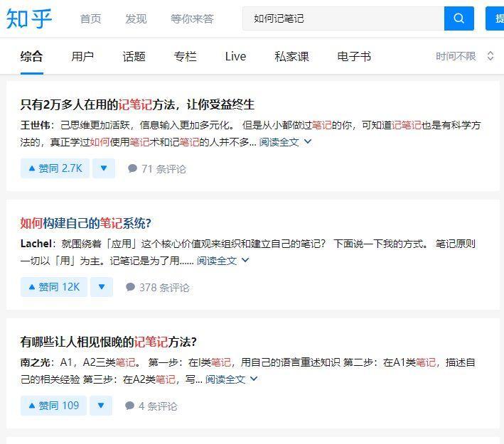Downvote the Lachel note system answer
This screenshot has height=444, width=504.
click(101, 287)
